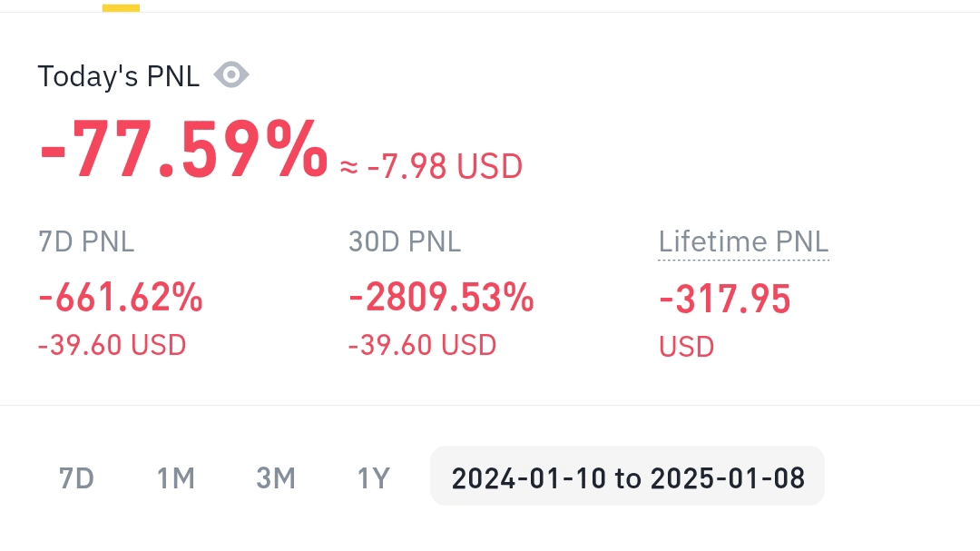The width and height of the screenshot is (980, 551).
Task: Click the Today's PNL label
Action: (x=118, y=76)
